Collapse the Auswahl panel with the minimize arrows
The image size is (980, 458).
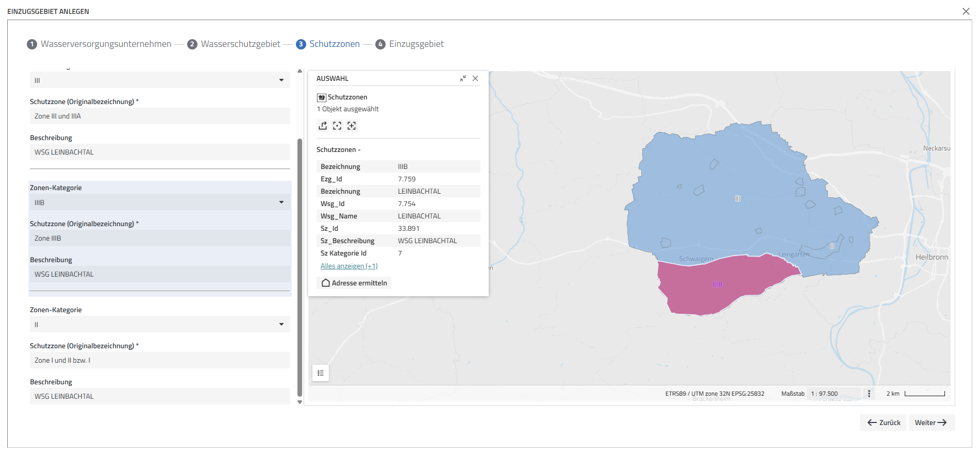pyautogui.click(x=462, y=78)
